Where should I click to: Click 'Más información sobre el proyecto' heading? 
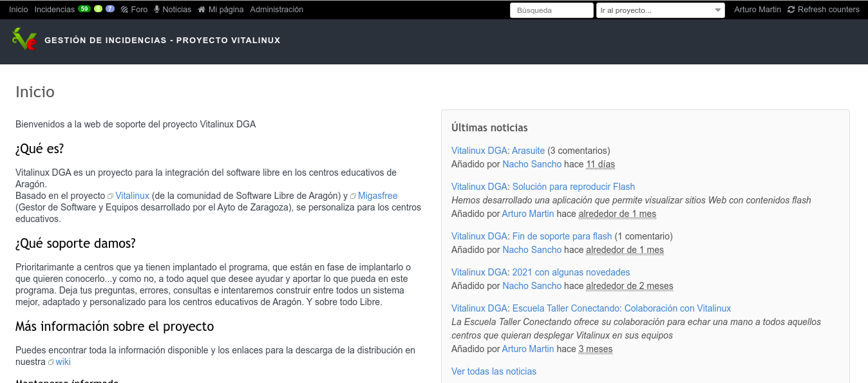coord(115,326)
